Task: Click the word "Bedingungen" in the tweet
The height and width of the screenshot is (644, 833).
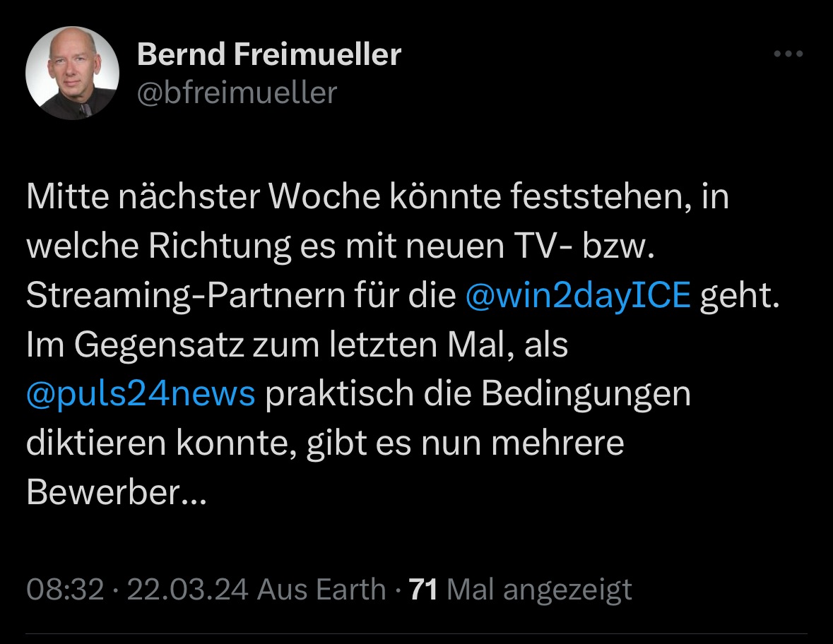Action: [x=586, y=393]
